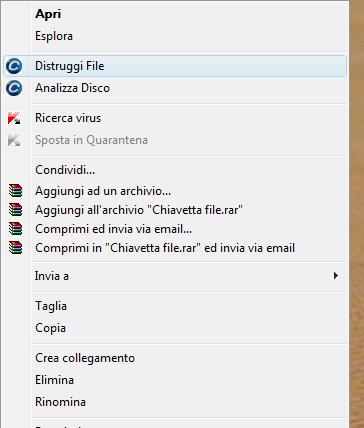The image size is (364, 428).
Task: Click the red Kaspersky icon for Ricerca virus
Action: pyautogui.click(x=14, y=118)
